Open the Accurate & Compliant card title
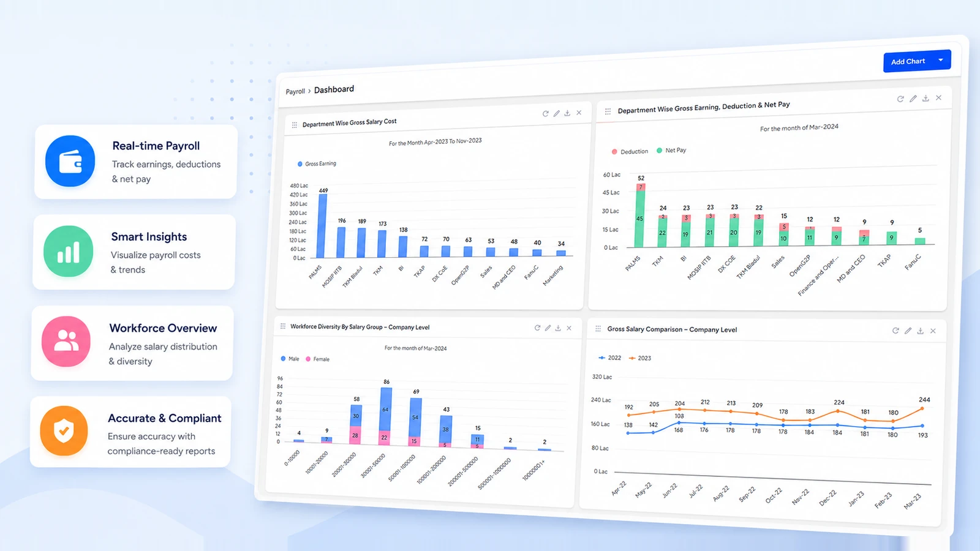The image size is (980, 551). pyautogui.click(x=164, y=418)
